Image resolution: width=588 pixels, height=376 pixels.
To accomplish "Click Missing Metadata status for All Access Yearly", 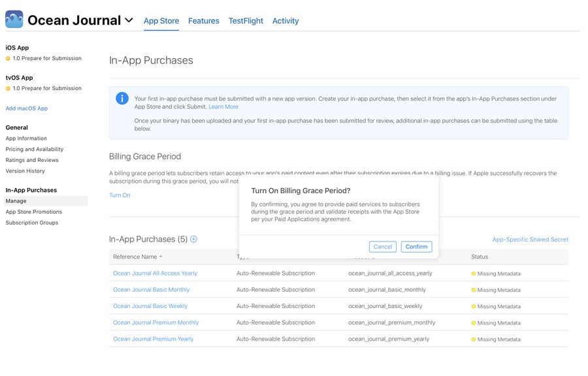I will pyautogui.click(x=496, y=274).
